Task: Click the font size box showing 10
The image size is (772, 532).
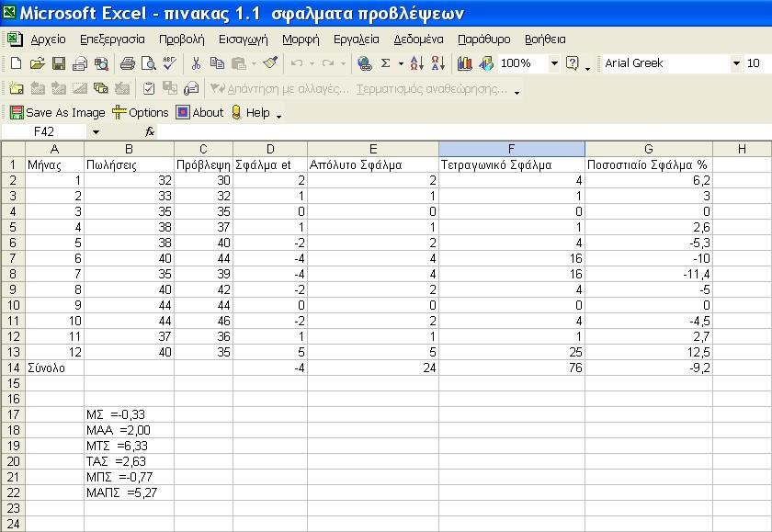Action: tap(757, 63)
